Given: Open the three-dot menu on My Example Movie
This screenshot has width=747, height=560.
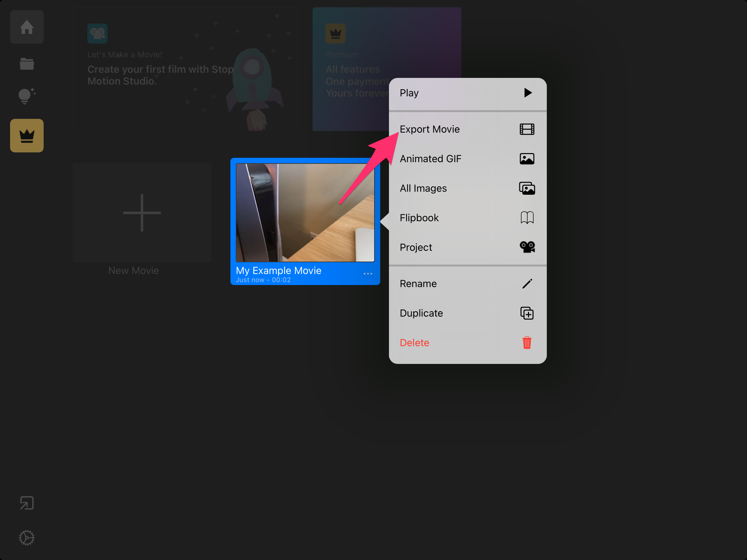Looking at the screenshot, I should pos(368,274).
